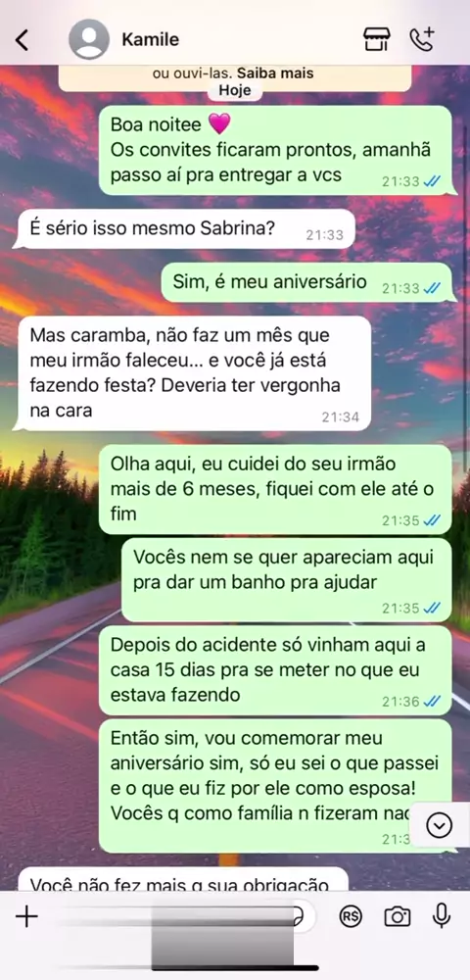Open the Kamile contact name header
The height and width of the screenshot is (980, 470).
coord(151,39)
